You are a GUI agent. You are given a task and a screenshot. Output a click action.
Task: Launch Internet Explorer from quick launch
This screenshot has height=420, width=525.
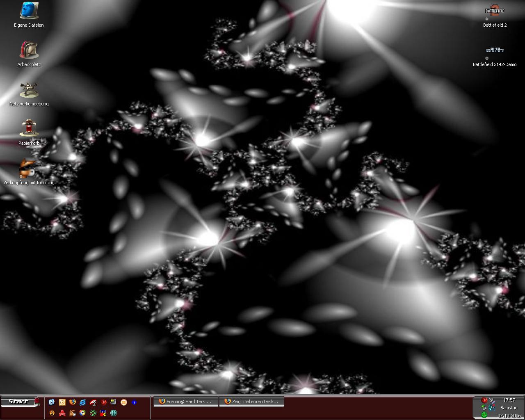point(83,402)
